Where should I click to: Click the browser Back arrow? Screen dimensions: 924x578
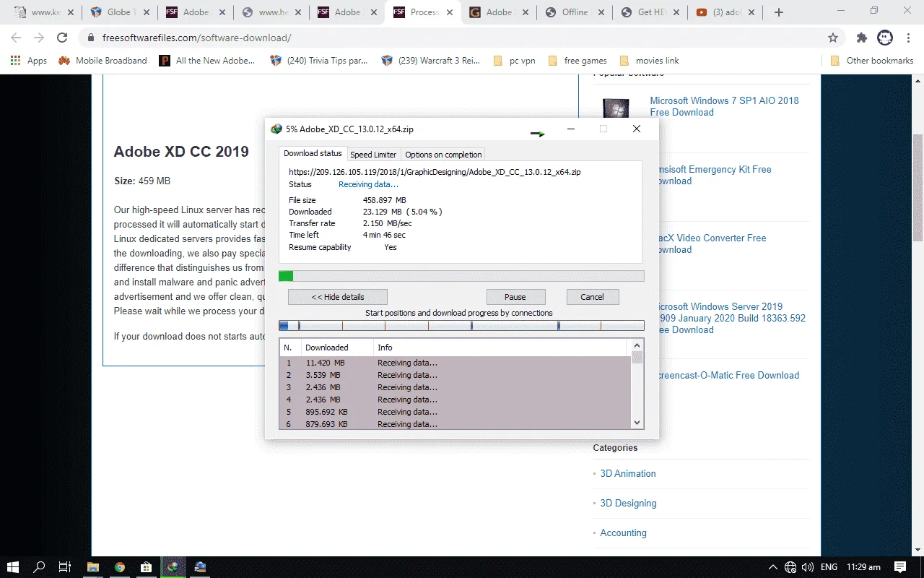pos(16,38)
